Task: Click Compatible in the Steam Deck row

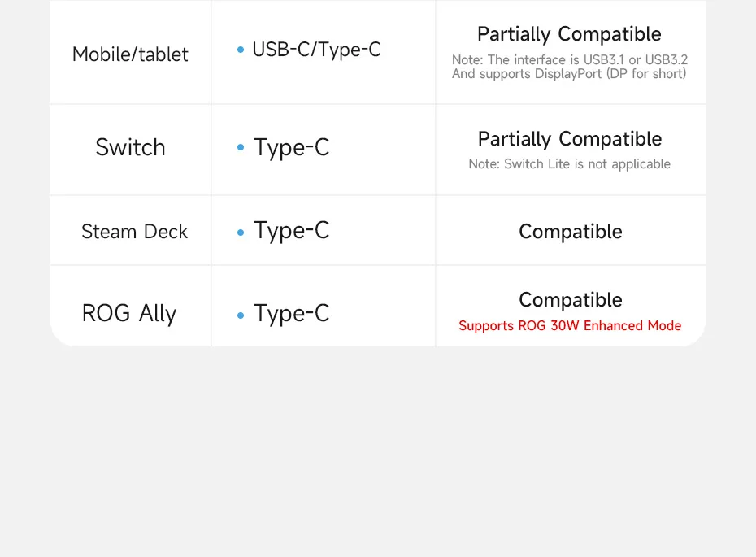Action: (570, 232)
